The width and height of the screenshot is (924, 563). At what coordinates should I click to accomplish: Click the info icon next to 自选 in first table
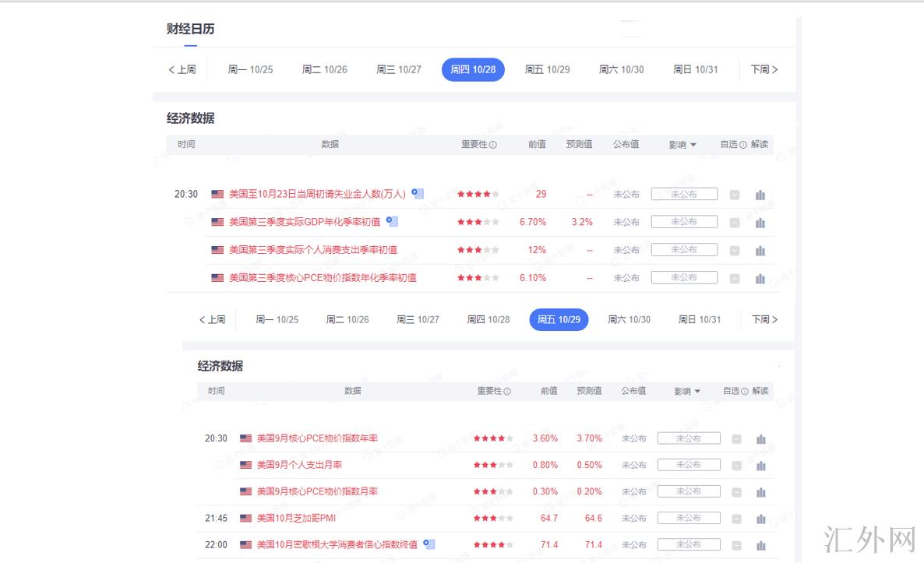pos(743,145)
